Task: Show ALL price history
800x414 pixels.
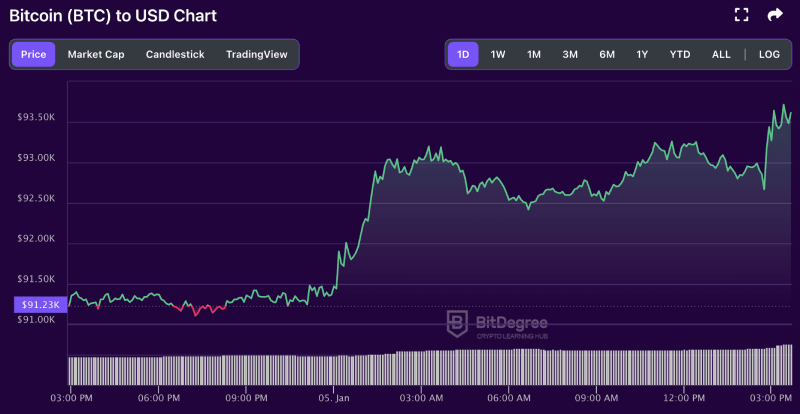Action: [721, 55]
